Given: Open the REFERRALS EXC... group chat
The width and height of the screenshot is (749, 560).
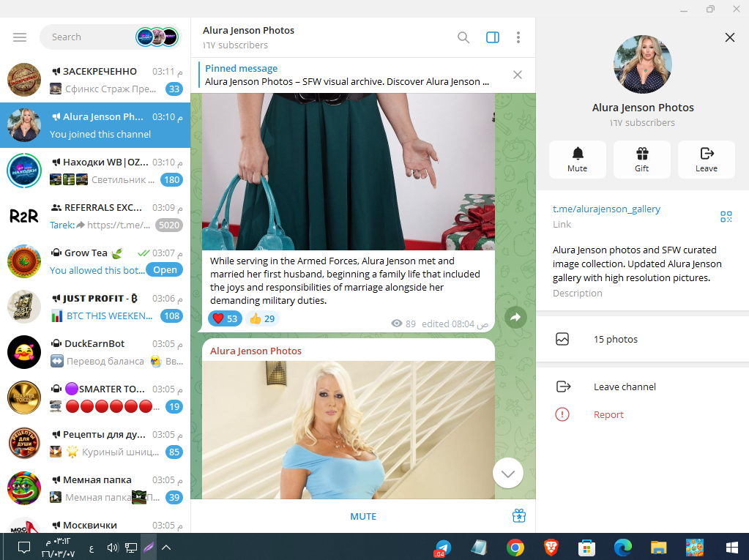Looking at the screenshot, I should [x=95, y=216].
